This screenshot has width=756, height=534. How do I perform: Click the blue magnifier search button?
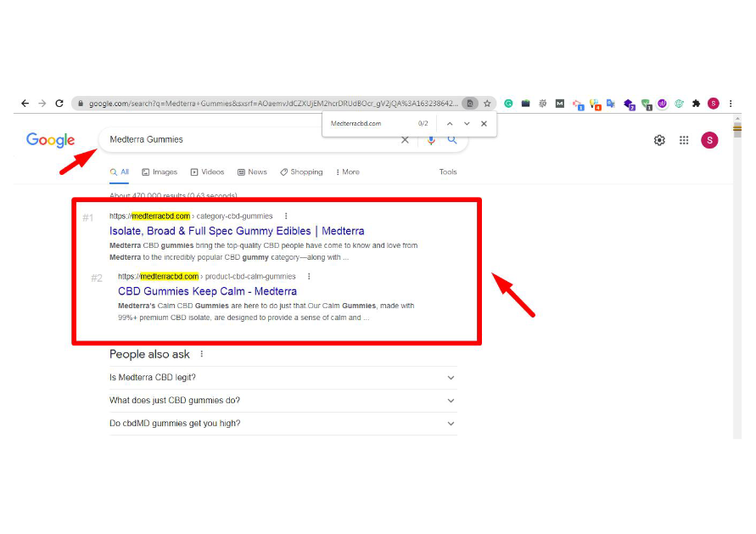451,140
